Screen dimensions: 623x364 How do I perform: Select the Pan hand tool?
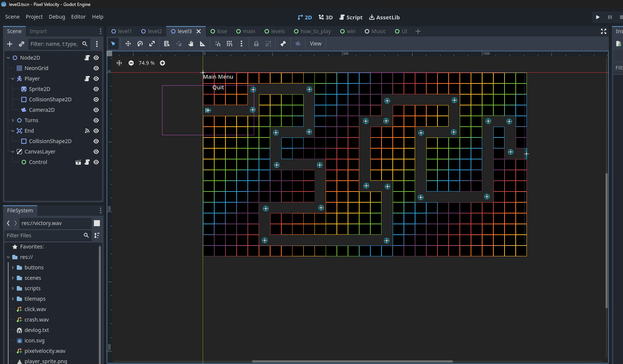pos(191,44)
